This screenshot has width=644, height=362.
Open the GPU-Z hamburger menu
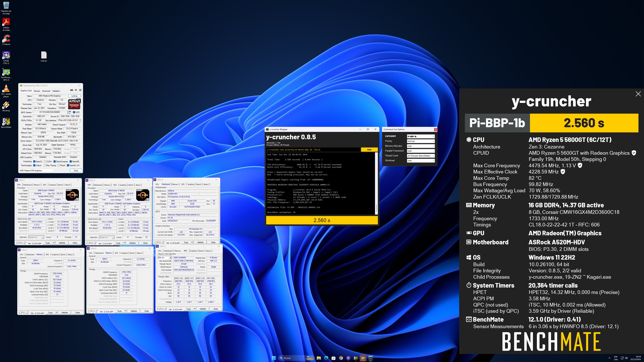coord(80,90)
